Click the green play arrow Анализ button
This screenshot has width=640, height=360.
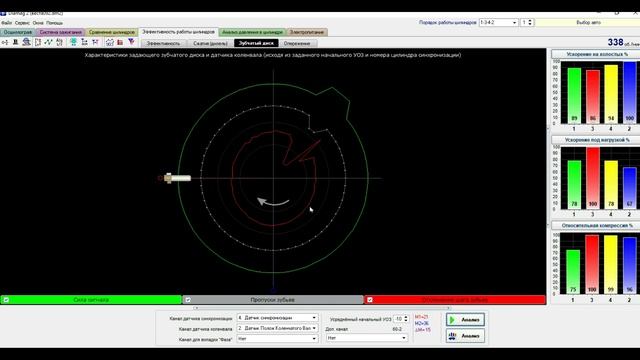[x=465, y=320]
